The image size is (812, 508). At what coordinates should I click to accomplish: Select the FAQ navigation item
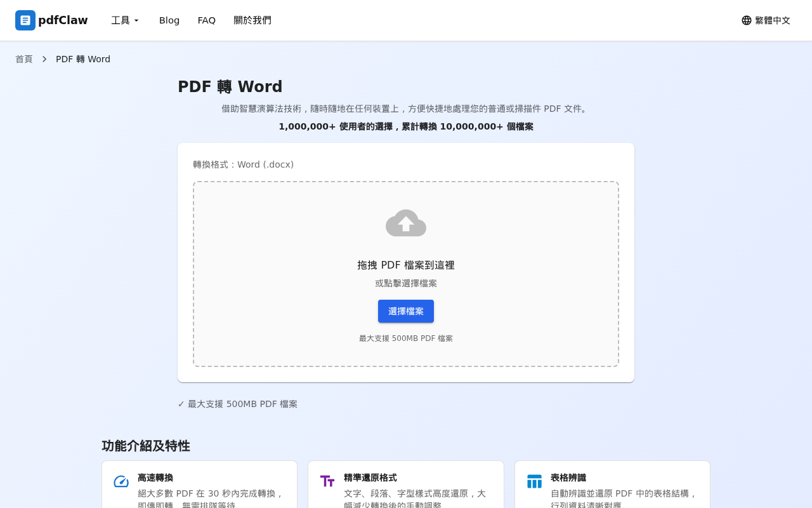(x=207, y=20)
